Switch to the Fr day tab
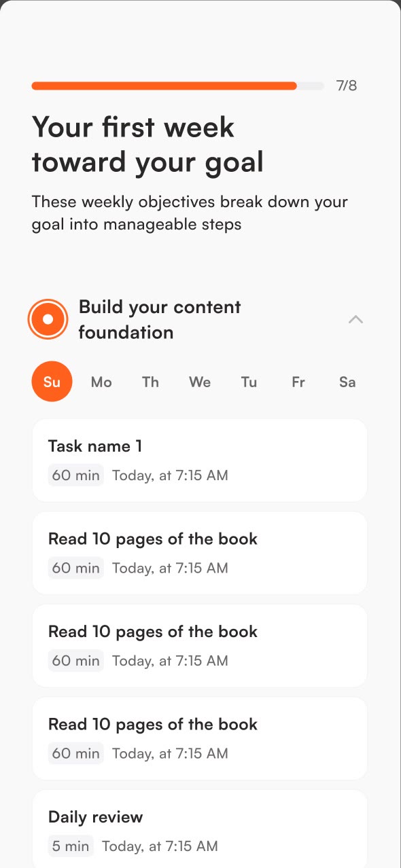The image size is (401, 868). (298, 382)
